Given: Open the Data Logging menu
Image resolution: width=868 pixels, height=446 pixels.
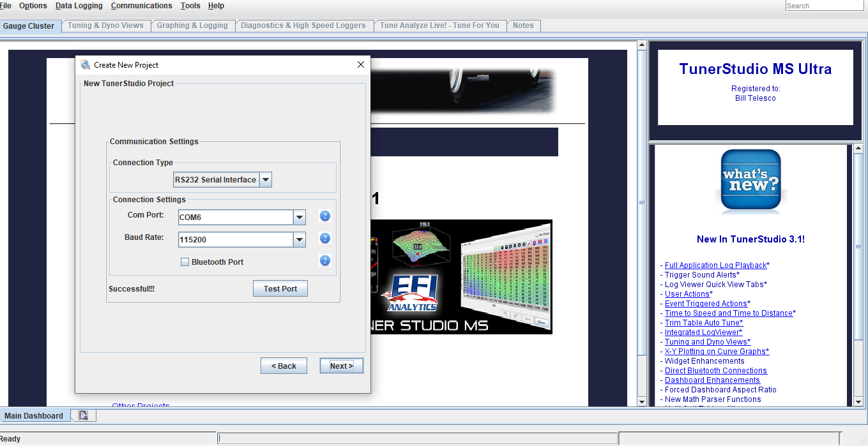Looking at the screenshot, I should pyautogui.click(x=79, y=6).
